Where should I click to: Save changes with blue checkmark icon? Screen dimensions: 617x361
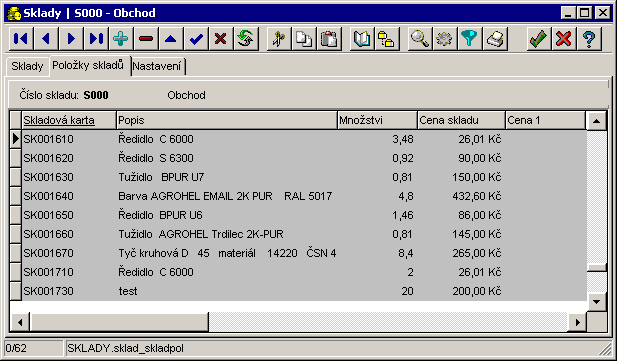tap(196, 39)
